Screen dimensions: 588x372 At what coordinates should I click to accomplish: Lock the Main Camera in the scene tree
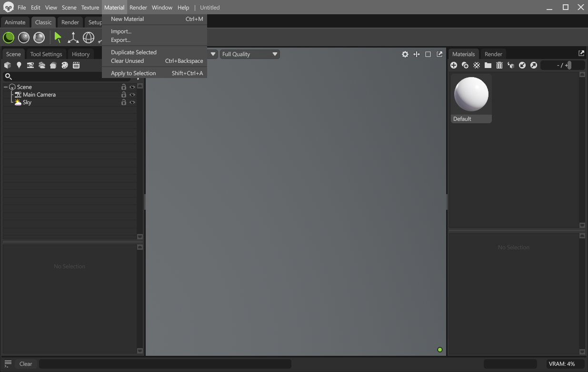123,94
